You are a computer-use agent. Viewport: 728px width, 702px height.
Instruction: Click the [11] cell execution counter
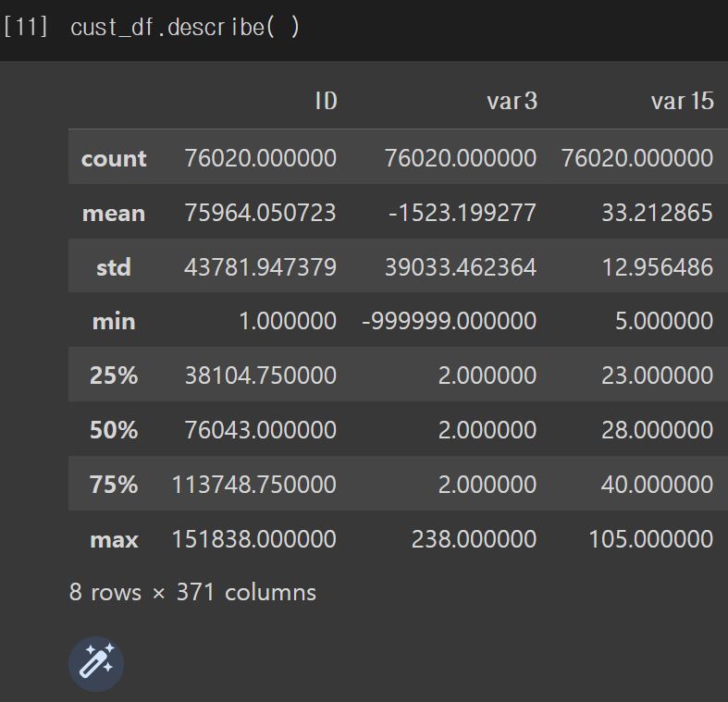click(x=25, y=27)
